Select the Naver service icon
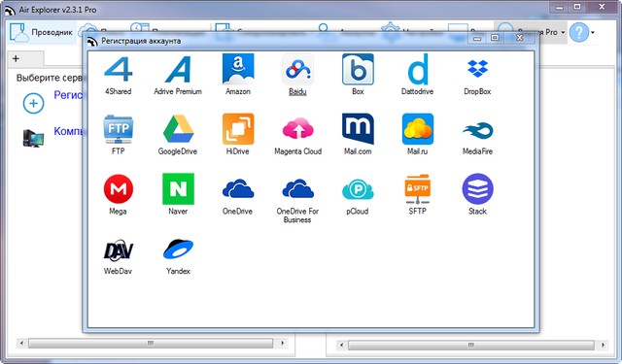Image resolution: width=622 pixels, height=364 pixels. point(178,189)
